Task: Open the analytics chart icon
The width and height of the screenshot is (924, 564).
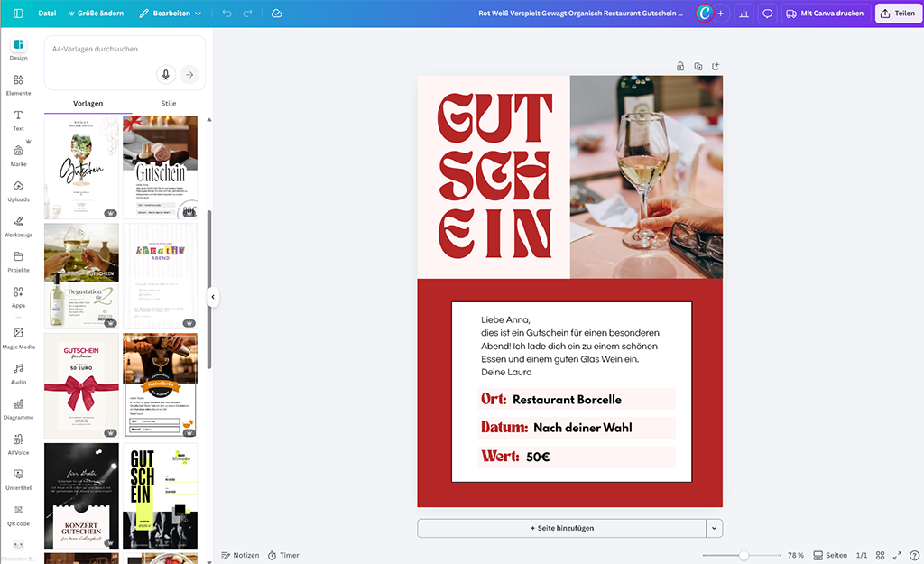Action: tap(744, 13)
